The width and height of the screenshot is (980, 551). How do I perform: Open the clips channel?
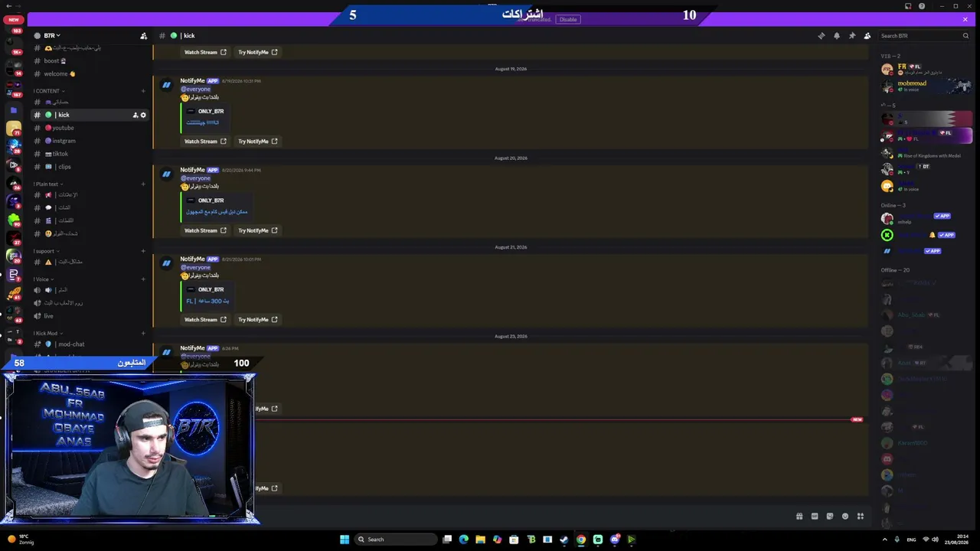(x=90, y=167)
